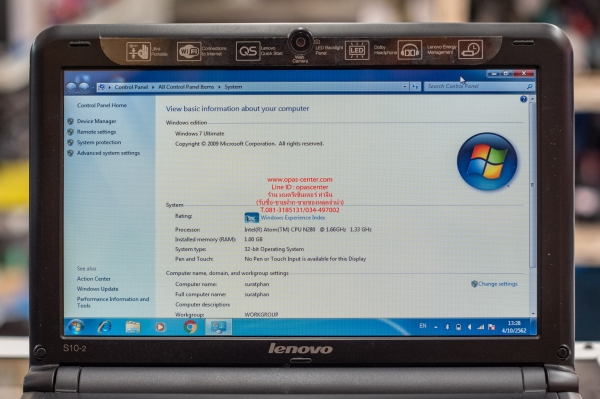
Task: Open Windows Update link
Action: (x=98, y=289)
